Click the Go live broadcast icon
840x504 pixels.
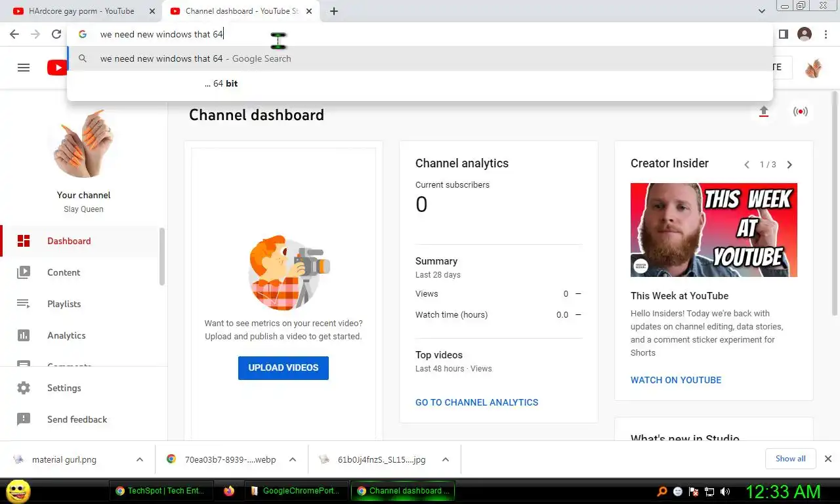800,112
